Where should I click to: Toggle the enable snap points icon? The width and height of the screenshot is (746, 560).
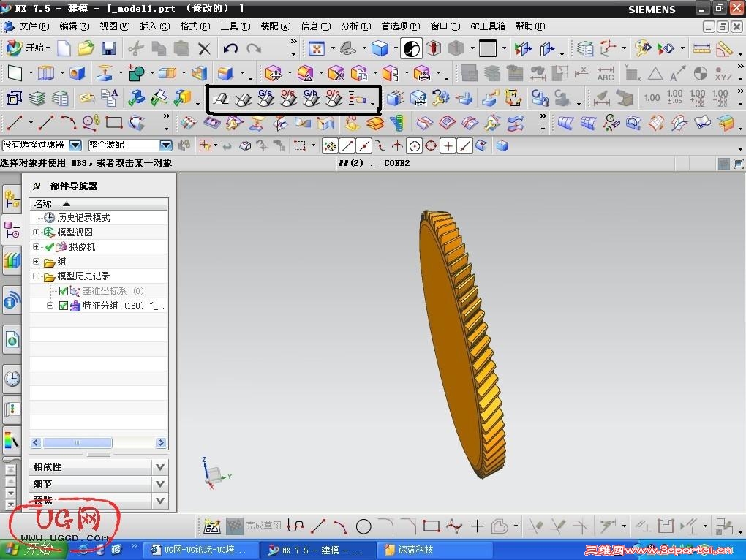(x=330, y=146)
